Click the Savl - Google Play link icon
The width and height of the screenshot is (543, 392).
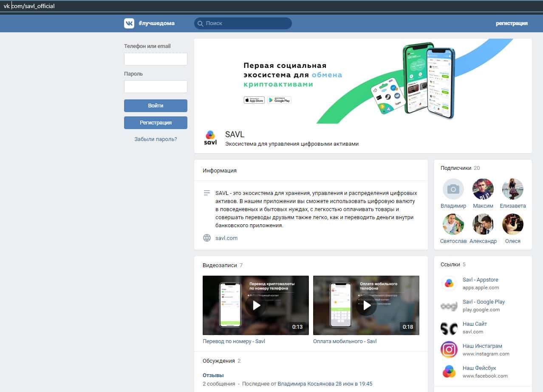[449, 306]
